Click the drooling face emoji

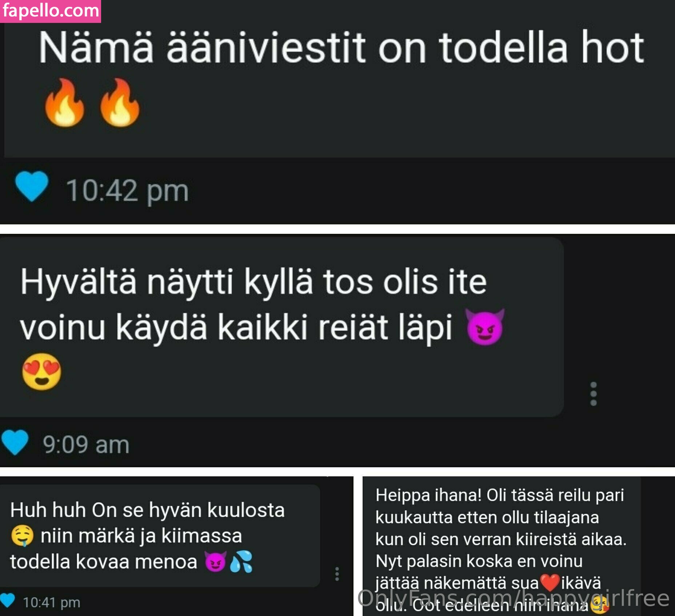tap(22, 536)
